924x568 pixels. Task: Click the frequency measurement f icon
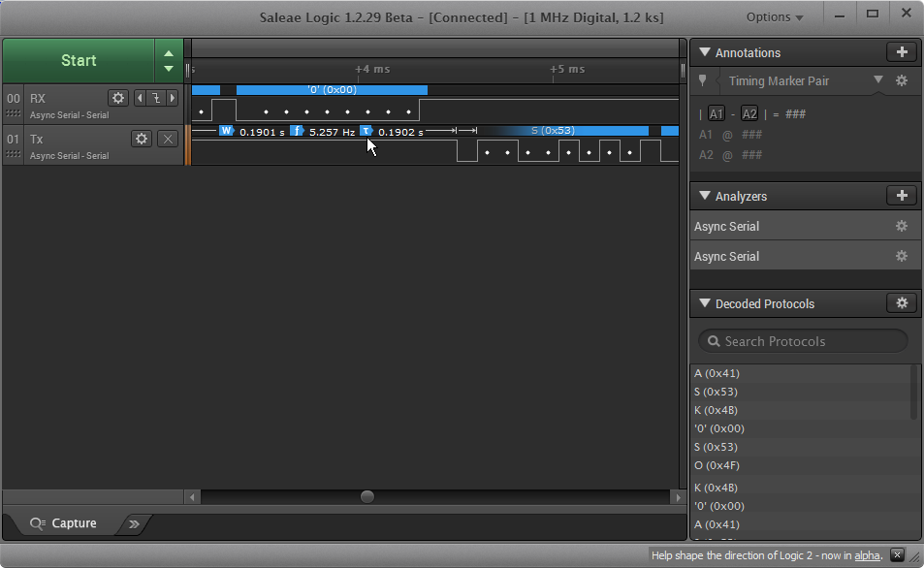pyautogui.click(x=297, y=131)
